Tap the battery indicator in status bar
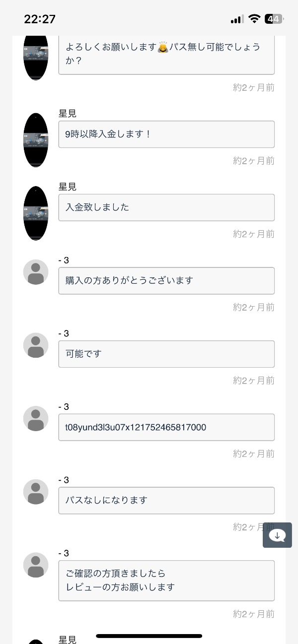The width and height of the screenshot is (298, 644). (x=274, y=19)
